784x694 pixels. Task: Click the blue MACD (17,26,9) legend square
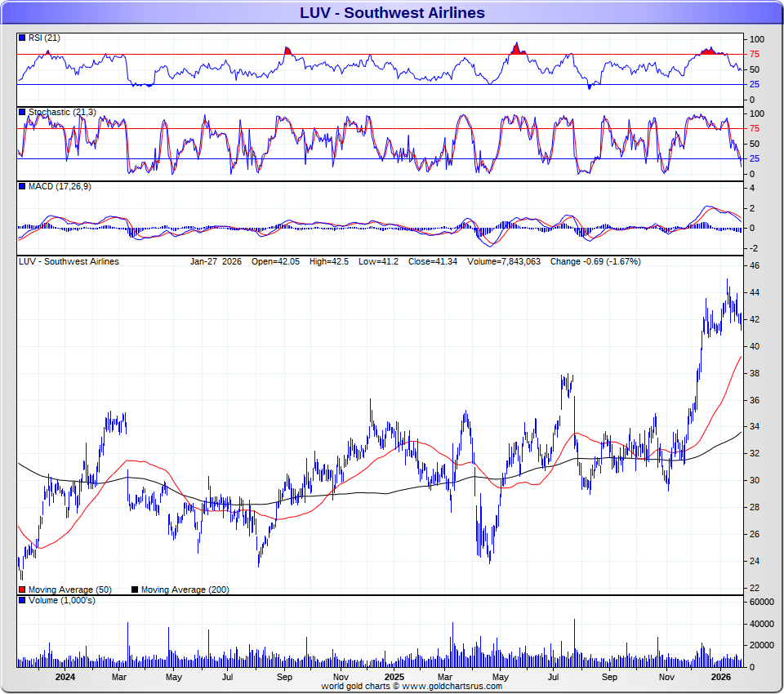[22, 186]
